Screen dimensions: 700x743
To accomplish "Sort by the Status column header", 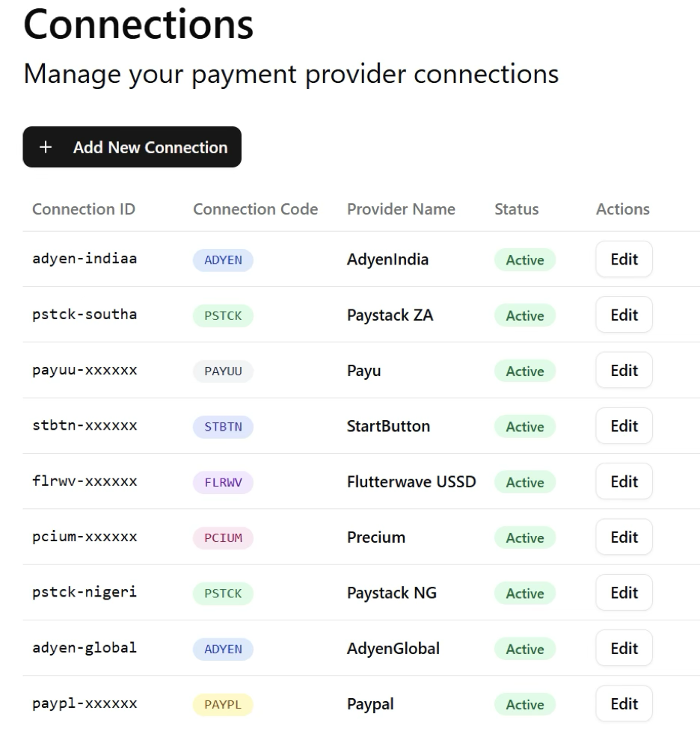I will click(x=516, y=209).
